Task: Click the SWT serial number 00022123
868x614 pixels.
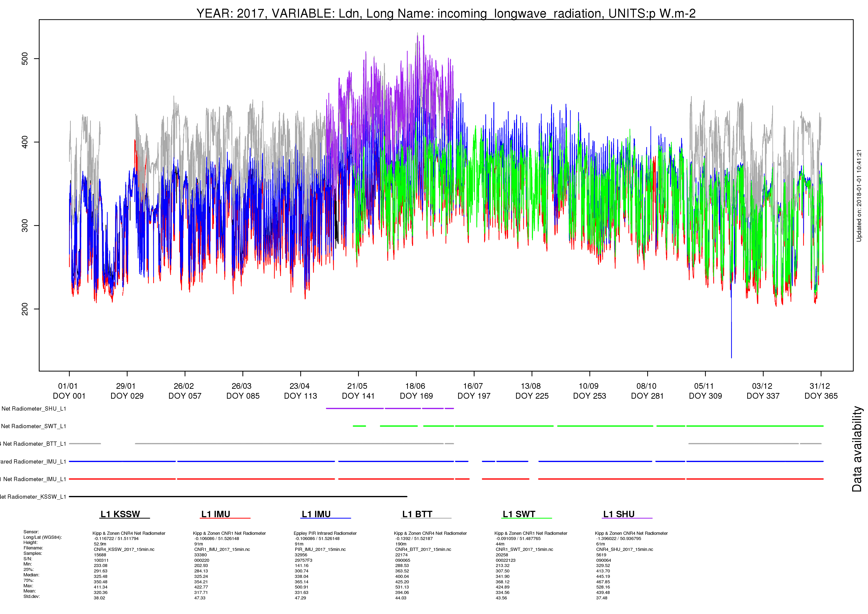Action: [505, 560]
